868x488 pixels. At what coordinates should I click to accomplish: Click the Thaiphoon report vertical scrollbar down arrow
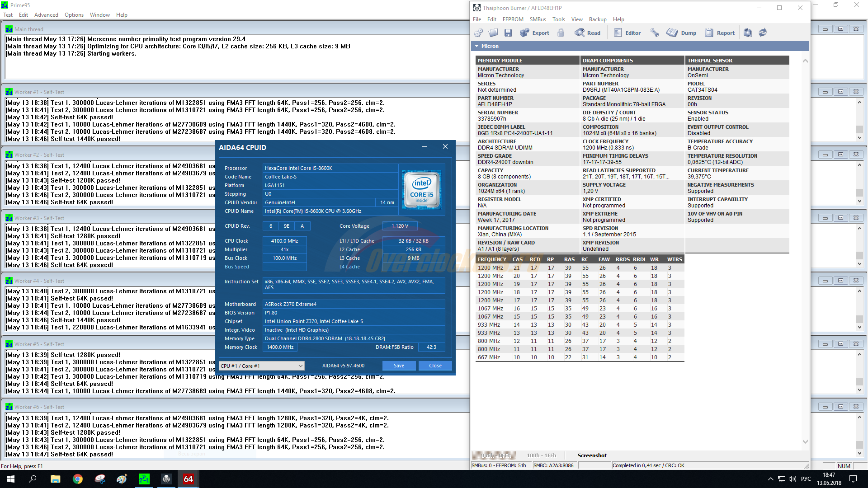pos(805,441)
